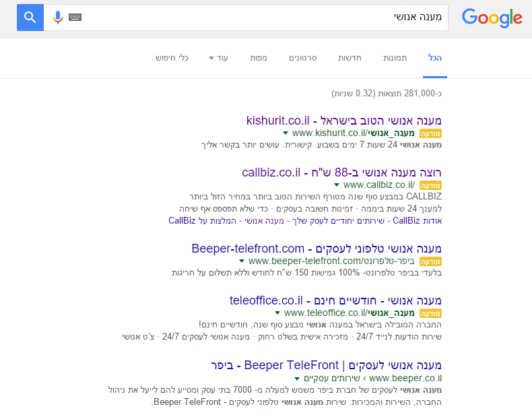Screen dimensions: 532x417
Task: Click the www.callbiz.co.il green URL text
Action: [x=379, y=185]
